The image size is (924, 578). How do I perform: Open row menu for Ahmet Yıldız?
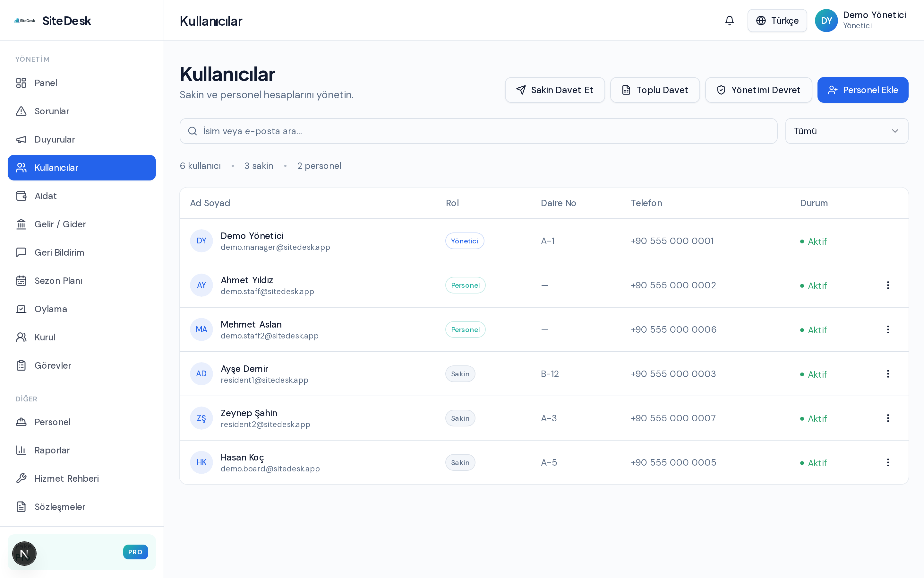point(888,285)
